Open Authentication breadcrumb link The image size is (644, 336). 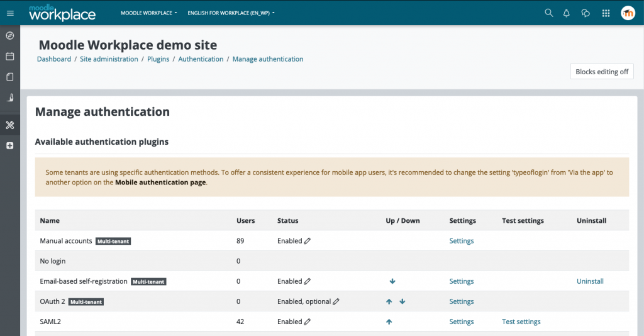pyautogui.click(x=201, y=59)
